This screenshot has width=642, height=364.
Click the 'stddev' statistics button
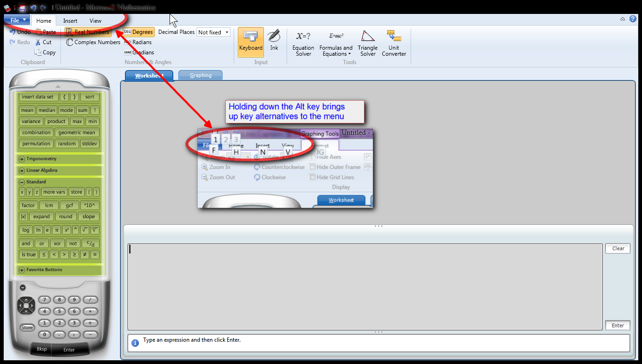point(90,143)
